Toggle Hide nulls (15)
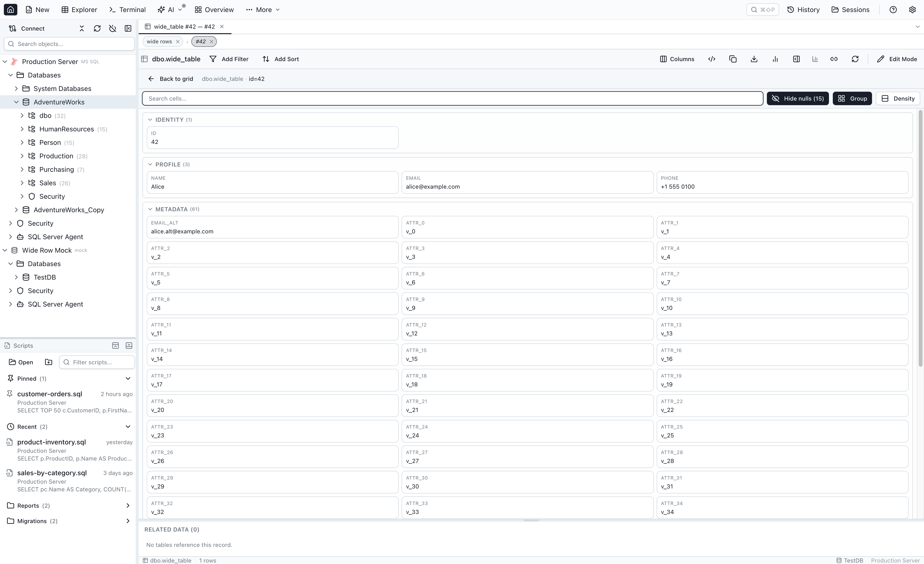Viewport: 924px width, 564px height. pyautogui.click(x=798, y=99)
